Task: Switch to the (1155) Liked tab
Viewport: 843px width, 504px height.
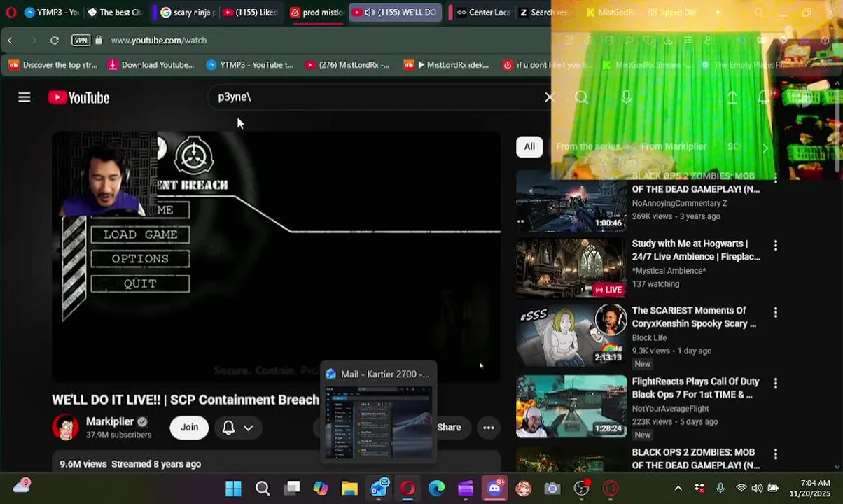Action: tap(251, 13)
